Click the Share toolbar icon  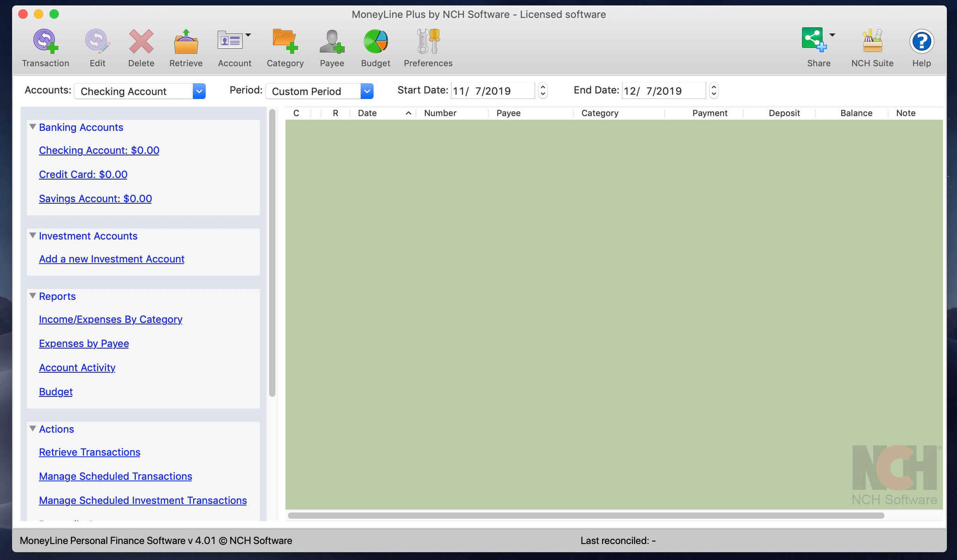(x=814, y=39)
